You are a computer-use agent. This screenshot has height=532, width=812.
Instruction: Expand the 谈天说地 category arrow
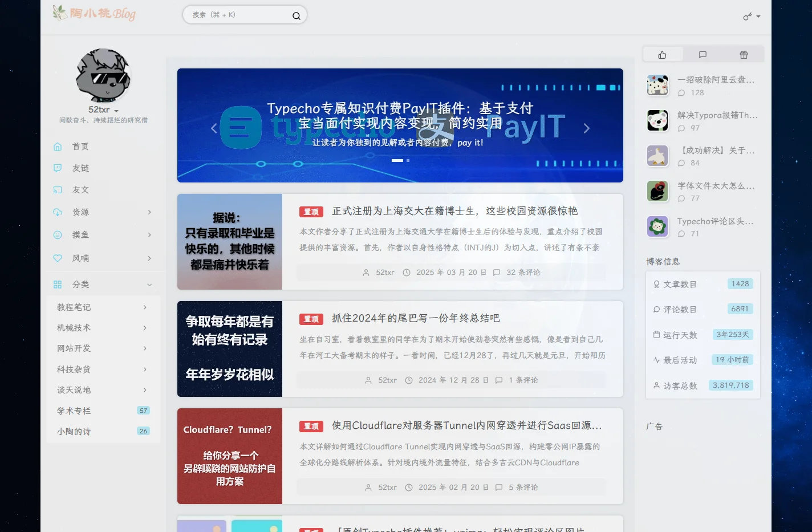145,390
